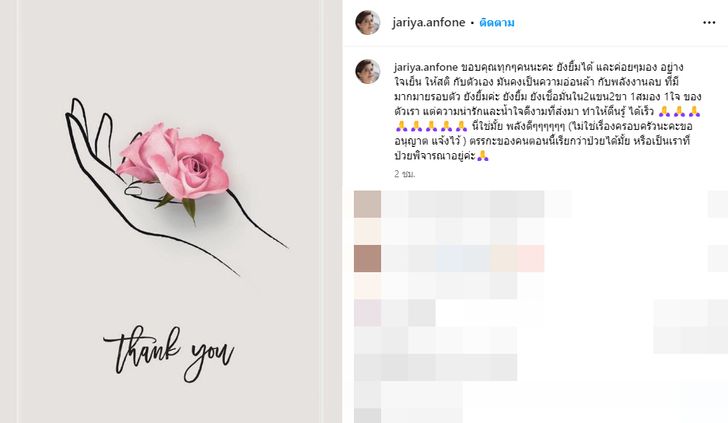
Task: Follow the account via the blue ติดตาม link
Action: (x=497, y=23)
